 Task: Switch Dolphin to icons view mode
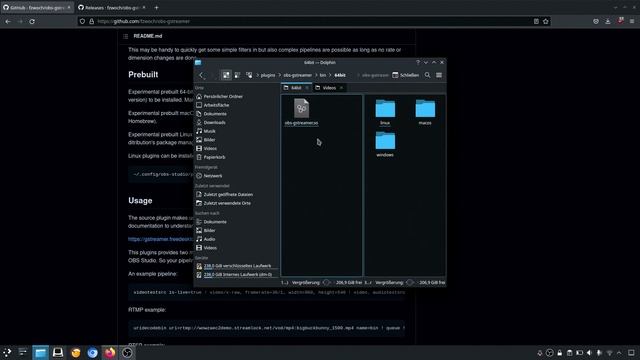click(226, 75)
